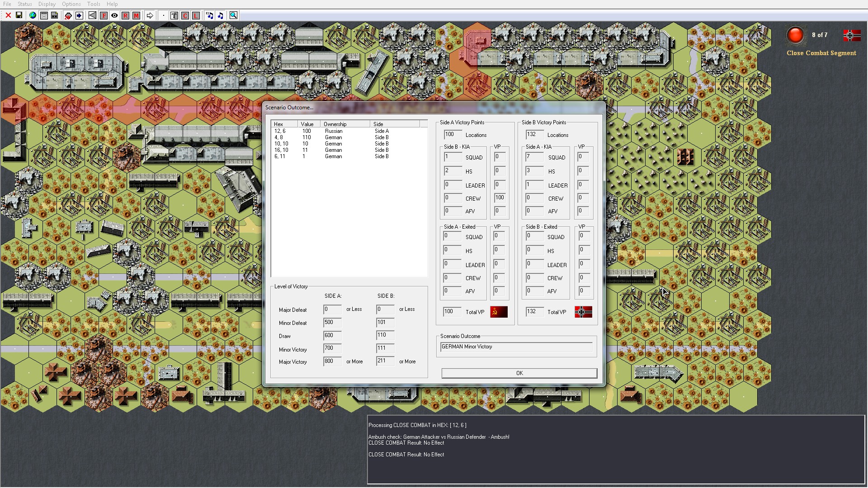This screenshot has height=488, width=868.
Task: Click the Ownership column header
Action: point(344,124)
